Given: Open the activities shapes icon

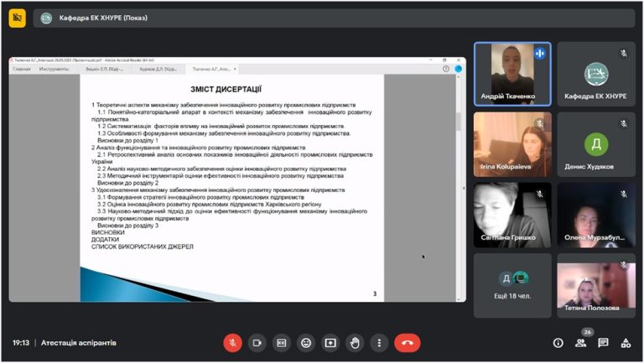Looking at the screenshot, I should (x=626, y=343).
